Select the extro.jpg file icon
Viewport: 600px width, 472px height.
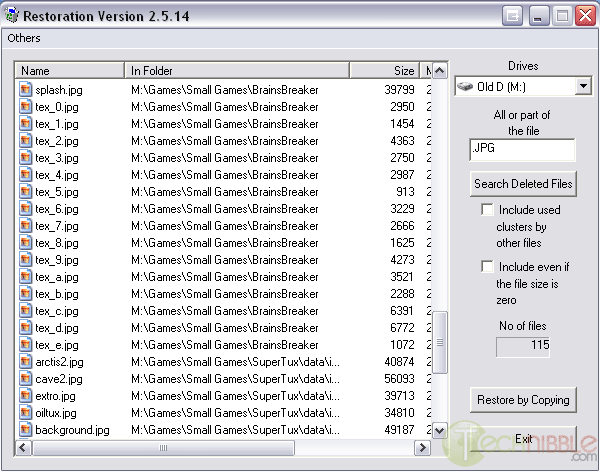point(26,396)
